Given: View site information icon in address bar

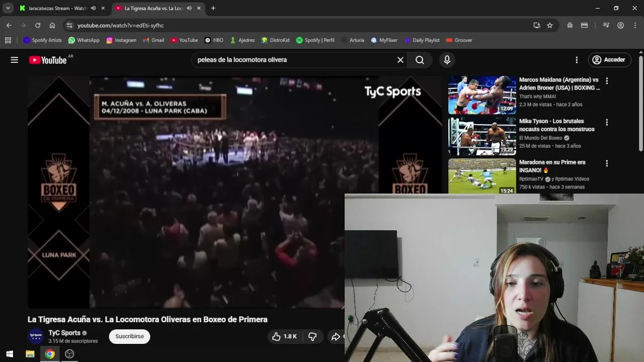Looking at the screenshot, I should tap(69, 25).
